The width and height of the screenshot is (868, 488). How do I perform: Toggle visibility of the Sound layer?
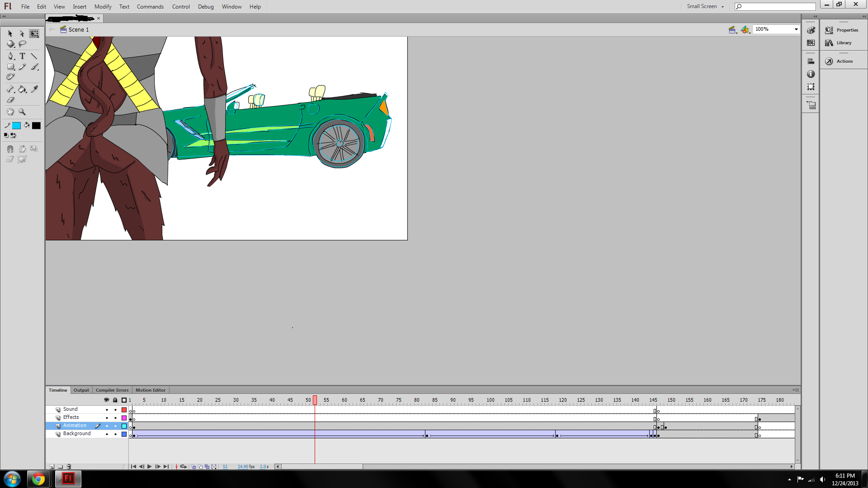[x=107, y=410]
